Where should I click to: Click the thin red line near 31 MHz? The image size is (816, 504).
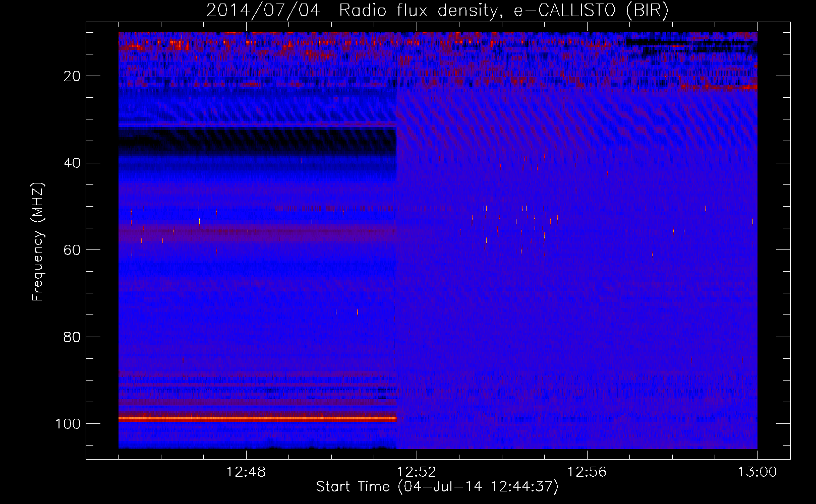(257, 124)
